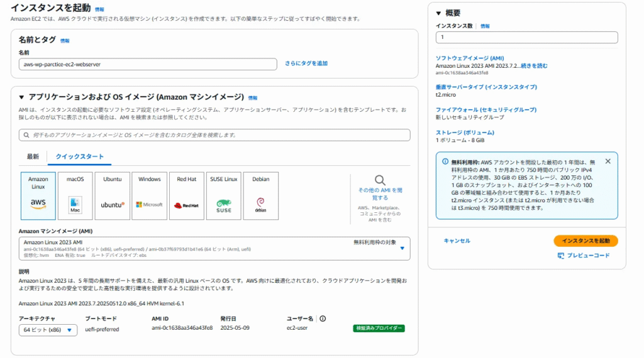
Task: Click 新しいセキュリティグループ text in summary
Action: [469, 117]
